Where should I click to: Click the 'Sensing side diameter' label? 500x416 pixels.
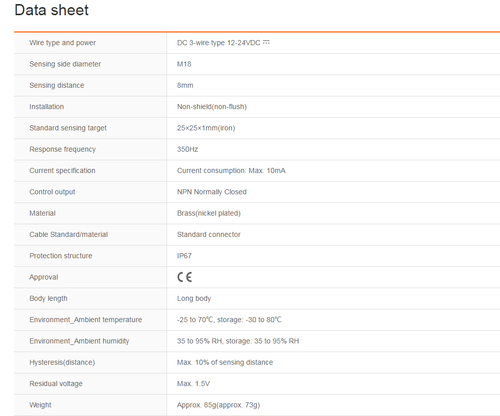pos(65,64)
